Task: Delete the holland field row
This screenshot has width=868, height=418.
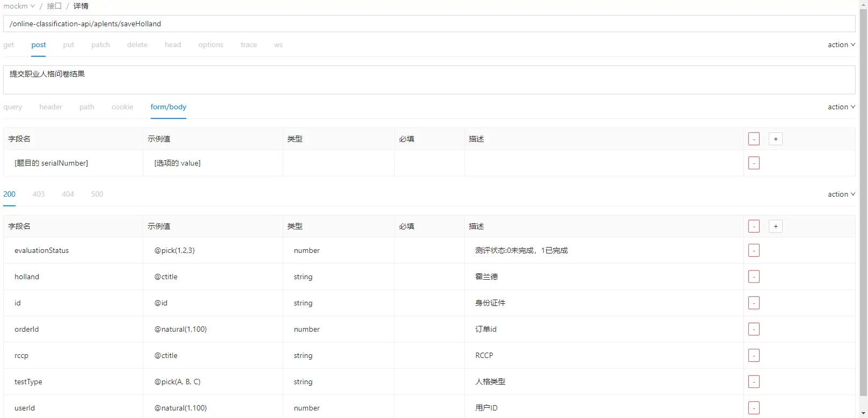Action: (x=754, y=277)
